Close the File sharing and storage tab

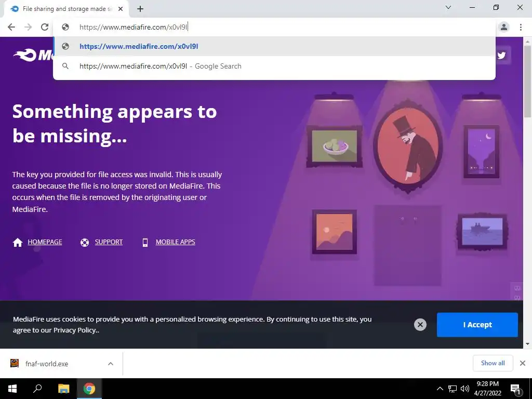[121, 9]
